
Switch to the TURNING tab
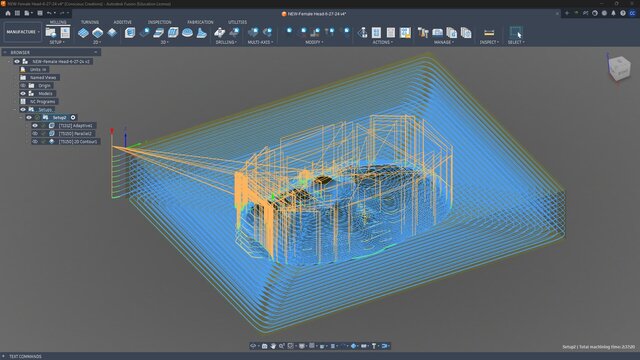pos(90,22)
